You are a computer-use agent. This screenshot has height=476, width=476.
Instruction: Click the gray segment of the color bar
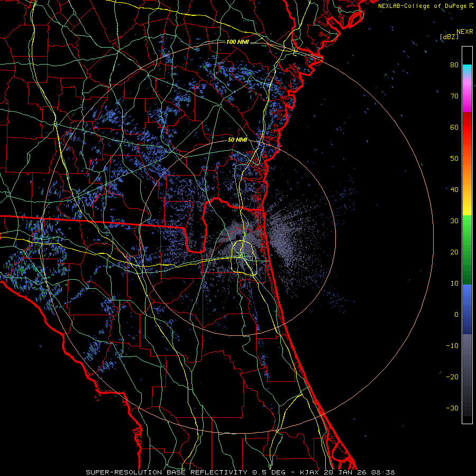click(467, 375)
